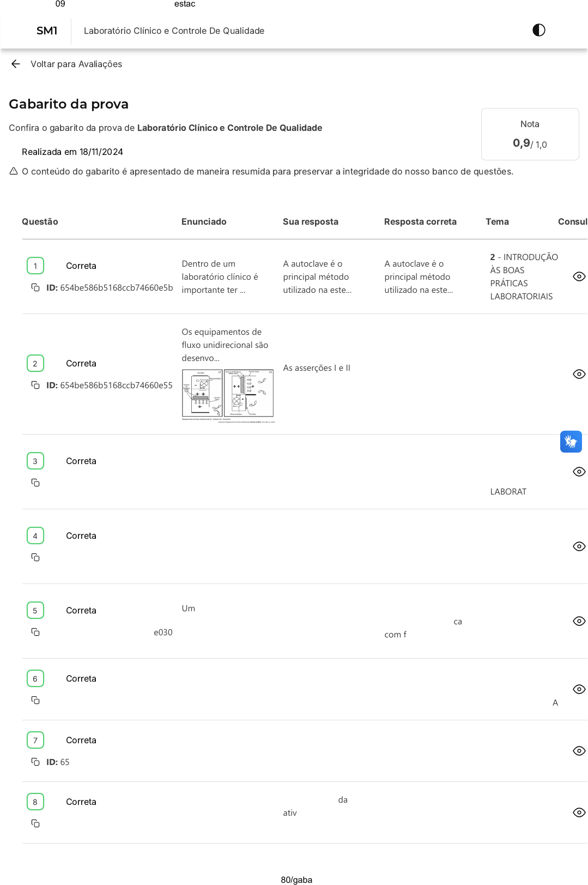The image size is (588, 885).
Task: Open the sign language accessibility widget
Action: pyautogui.click(x=571, y=442)
